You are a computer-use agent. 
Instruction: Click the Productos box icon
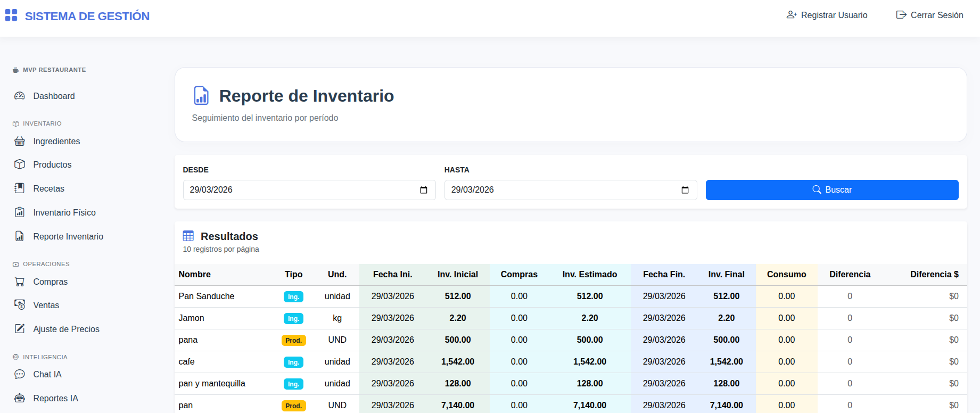click(20, 164)
